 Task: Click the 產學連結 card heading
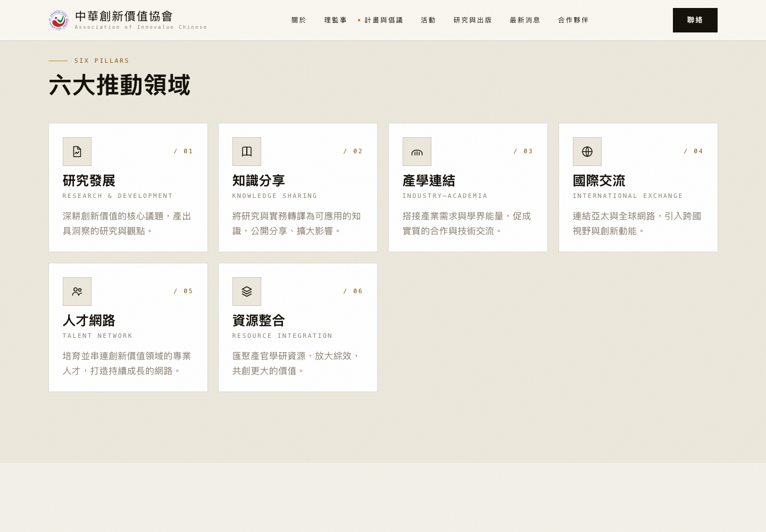click(x=429, y=181)
